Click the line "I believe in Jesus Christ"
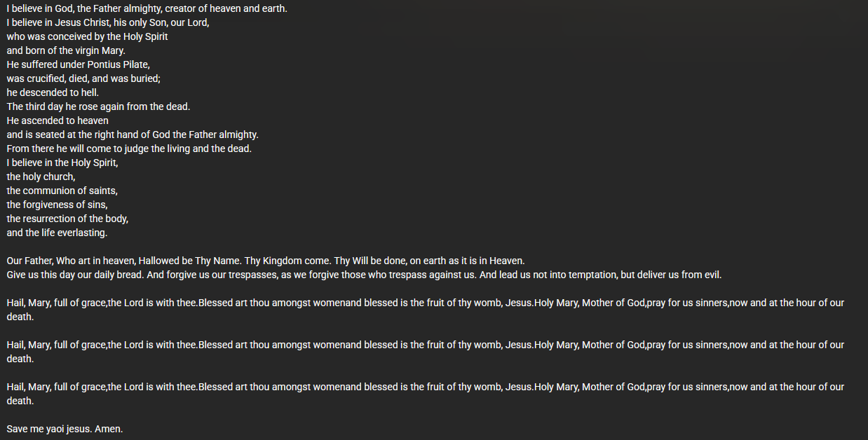The height and width of the screenshot is (440, 868). (108, 22)
